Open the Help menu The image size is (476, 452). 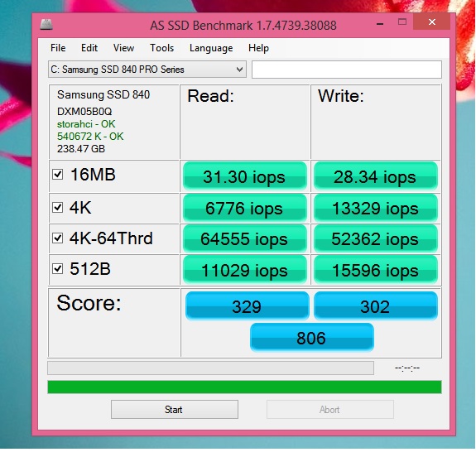(258, 48)
